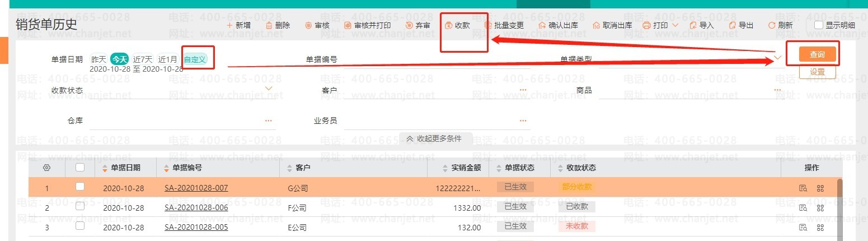Click the 打印 printer icon
868x241 pixels.
point(646,25)
